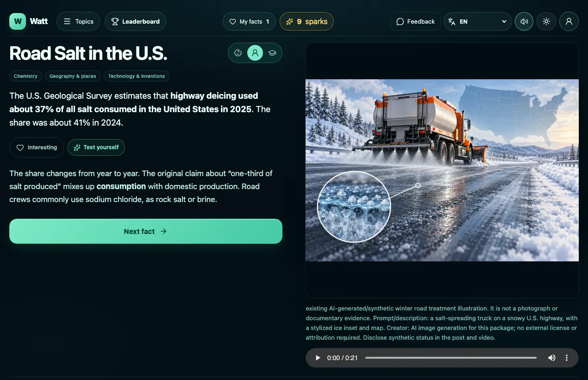Open audio player more options menu
This screenshot has height=380, width=588.
(567, 358)
